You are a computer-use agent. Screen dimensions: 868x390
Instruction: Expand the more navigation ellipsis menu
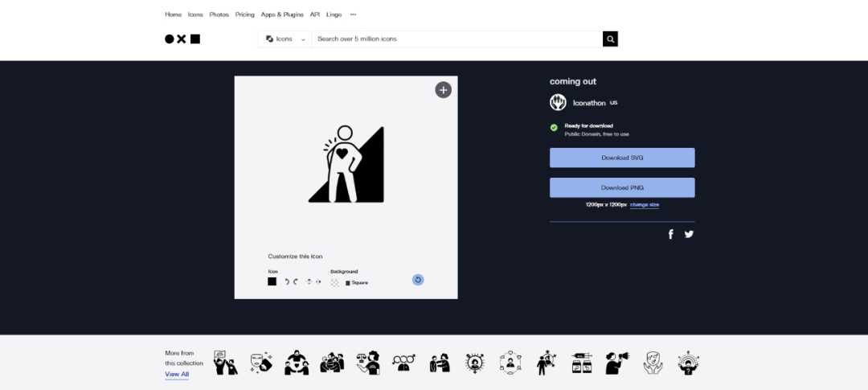tap(353, 14)
